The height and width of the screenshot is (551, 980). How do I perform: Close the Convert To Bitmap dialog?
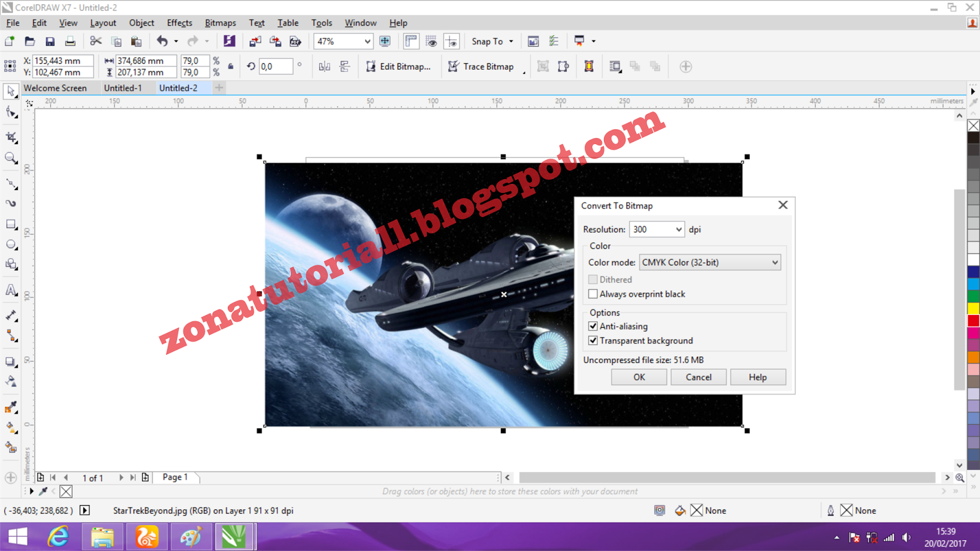783,205
